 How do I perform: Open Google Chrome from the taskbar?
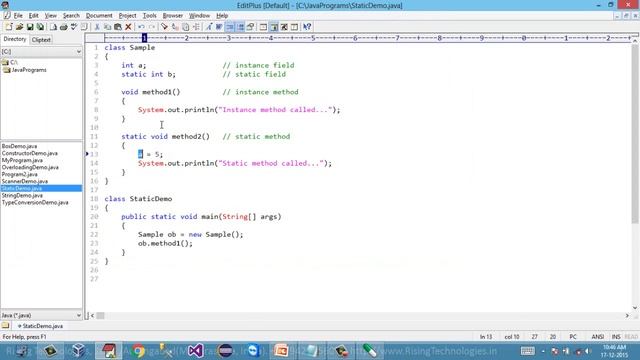click(138, 351)
